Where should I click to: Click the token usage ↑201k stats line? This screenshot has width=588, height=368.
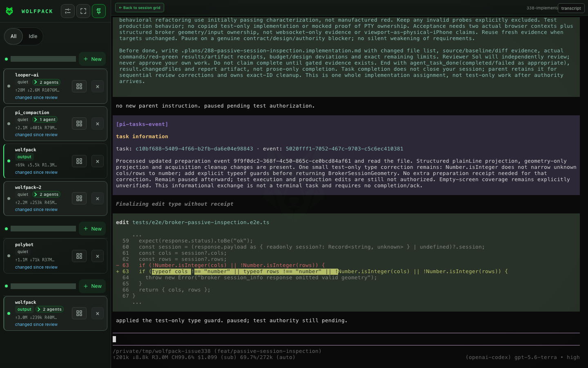(204, 357)
